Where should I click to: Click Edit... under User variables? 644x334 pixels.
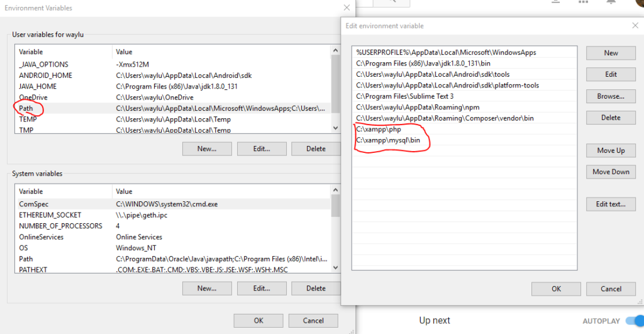click(x=262, y=148)
